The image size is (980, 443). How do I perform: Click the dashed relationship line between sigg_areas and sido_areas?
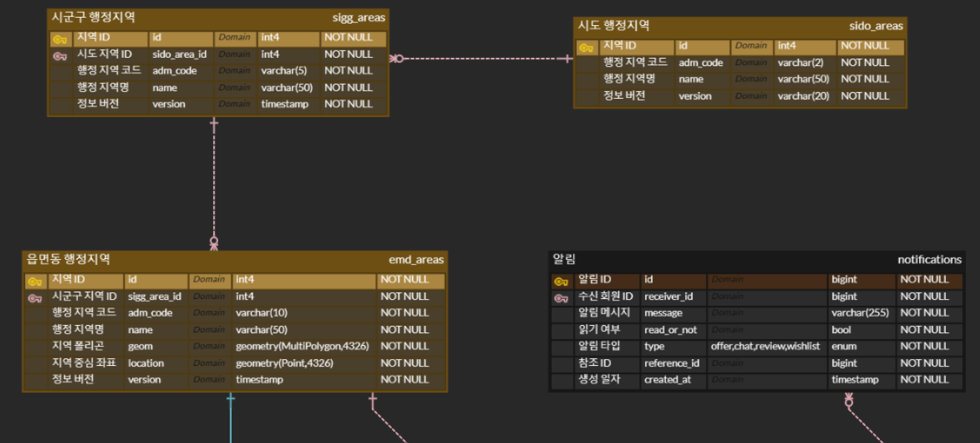tap(483, 59)
